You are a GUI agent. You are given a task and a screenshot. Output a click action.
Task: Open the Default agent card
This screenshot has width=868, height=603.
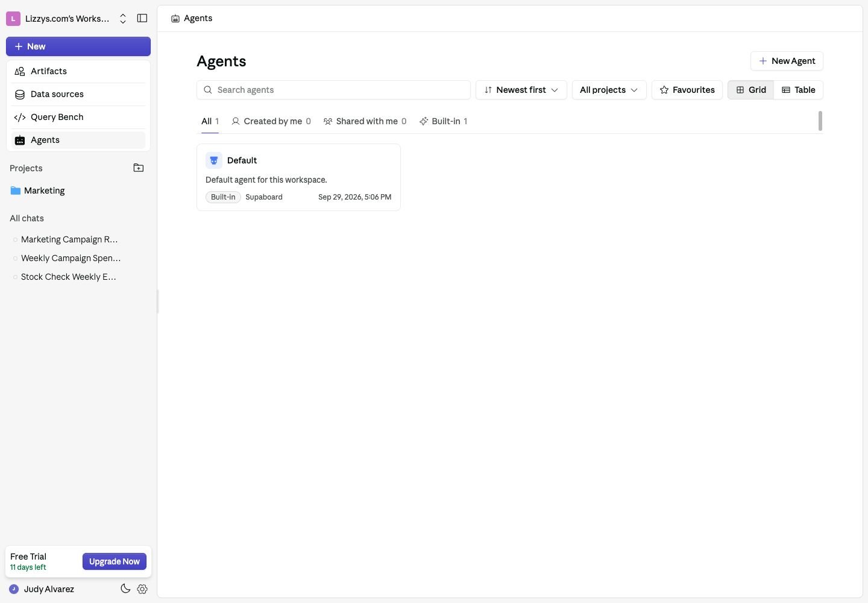pos(298,177)
